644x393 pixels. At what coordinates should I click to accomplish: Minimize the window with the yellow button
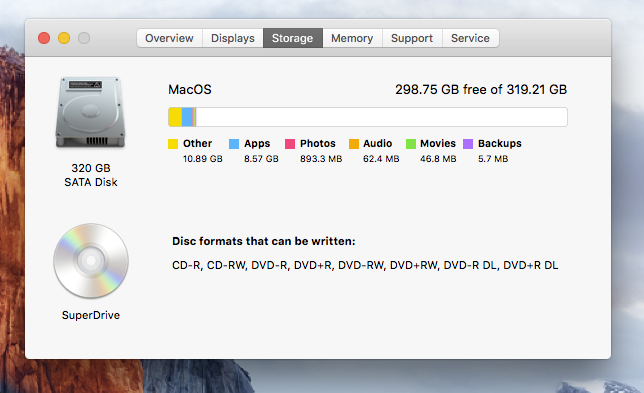coord(64,38)
